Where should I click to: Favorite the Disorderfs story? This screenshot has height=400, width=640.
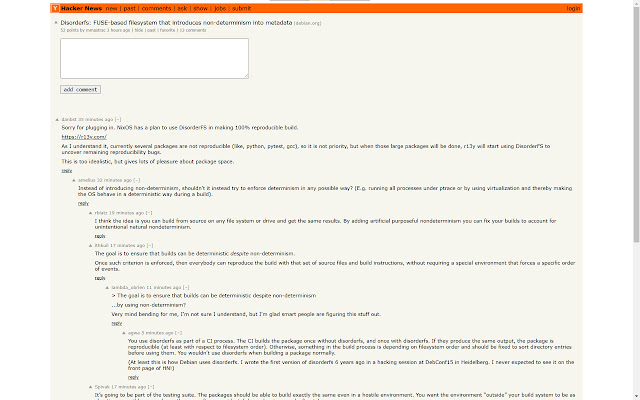[x=167, y=30]
